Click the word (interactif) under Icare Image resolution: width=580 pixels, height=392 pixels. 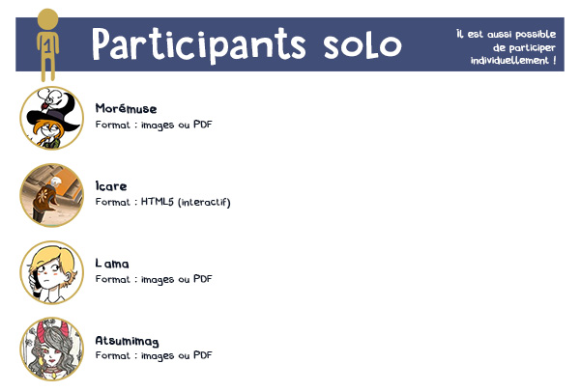point(204,202)
